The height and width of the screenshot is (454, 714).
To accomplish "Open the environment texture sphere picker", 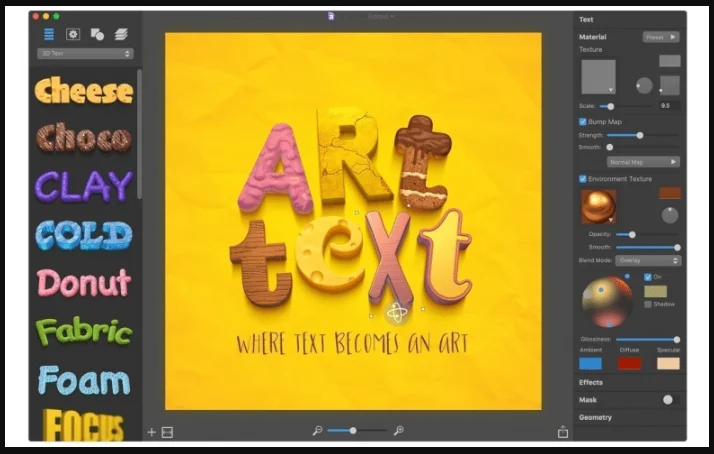I will pyautogui.click(x=598, y=207).
